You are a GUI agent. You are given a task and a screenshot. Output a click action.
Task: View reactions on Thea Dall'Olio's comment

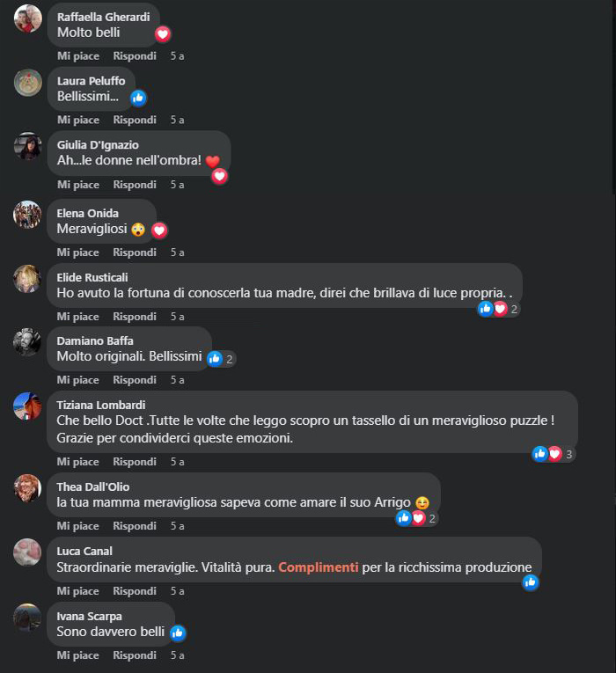pyautogui.click(x=417, y=518)
